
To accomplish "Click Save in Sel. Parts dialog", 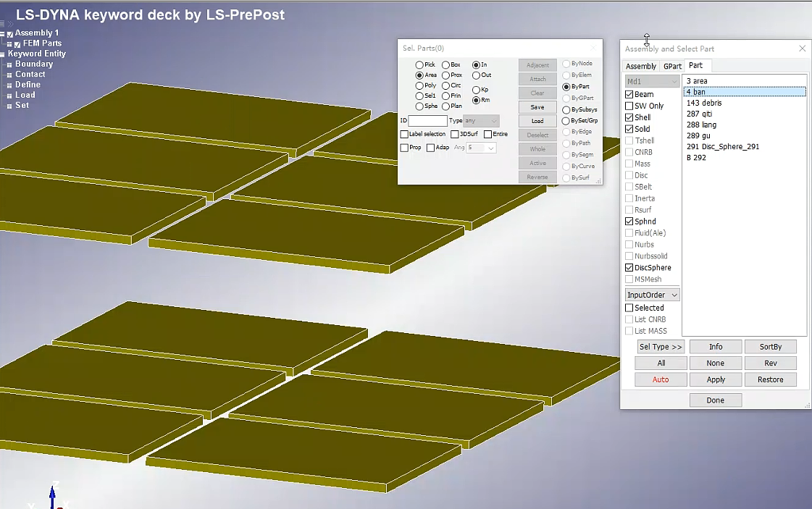I will click(x=537, y=107).
